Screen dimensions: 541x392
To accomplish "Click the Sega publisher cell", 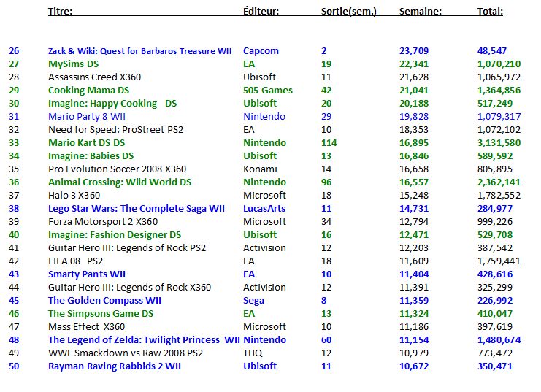I will [x=253, y=301].
